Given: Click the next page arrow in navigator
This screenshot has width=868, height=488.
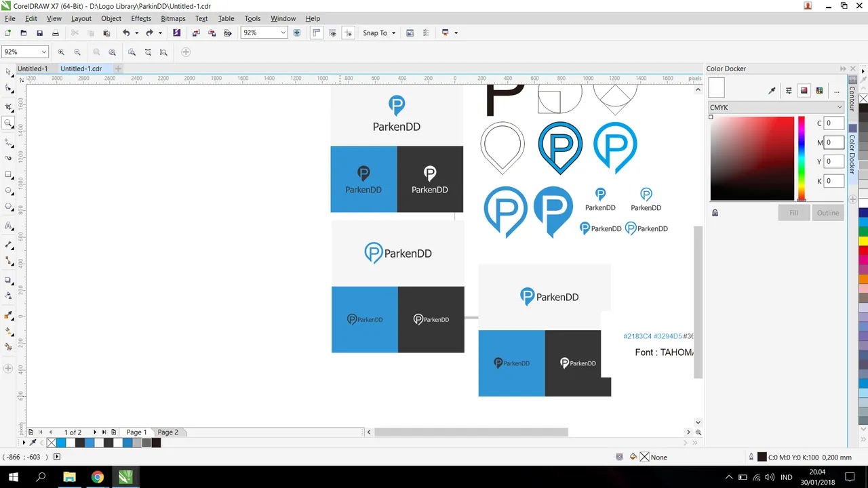Looking at the screenshot, I should click(x=95, y=432).
